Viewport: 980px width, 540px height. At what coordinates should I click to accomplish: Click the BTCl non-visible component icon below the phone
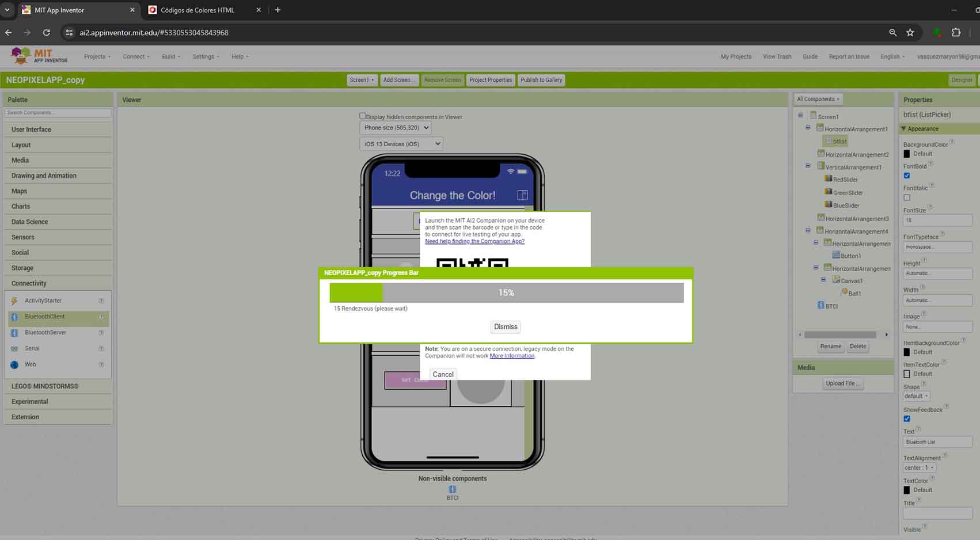pos(453,489)
